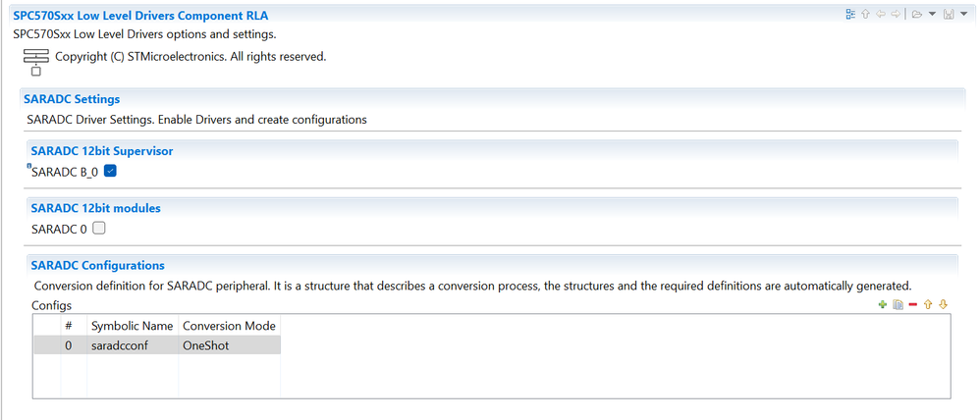The width and height of the screenshot is (980, 420).
Task: Navigate back using header left arrow
Action: (x=881, y=14)
